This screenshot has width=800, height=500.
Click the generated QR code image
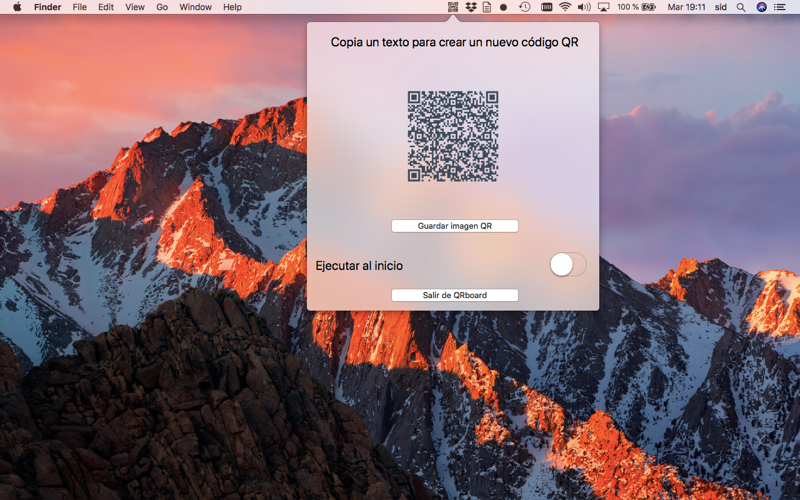point(453,136)
